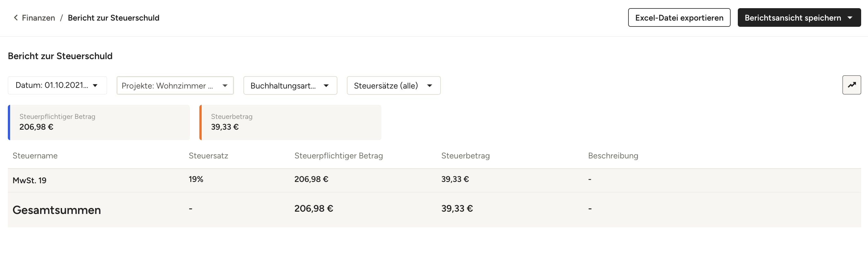The height and width of the screenshot is (260, 868).
Task: Expand Steuersätze (alle) dropdown
Action: click(393, 86)
